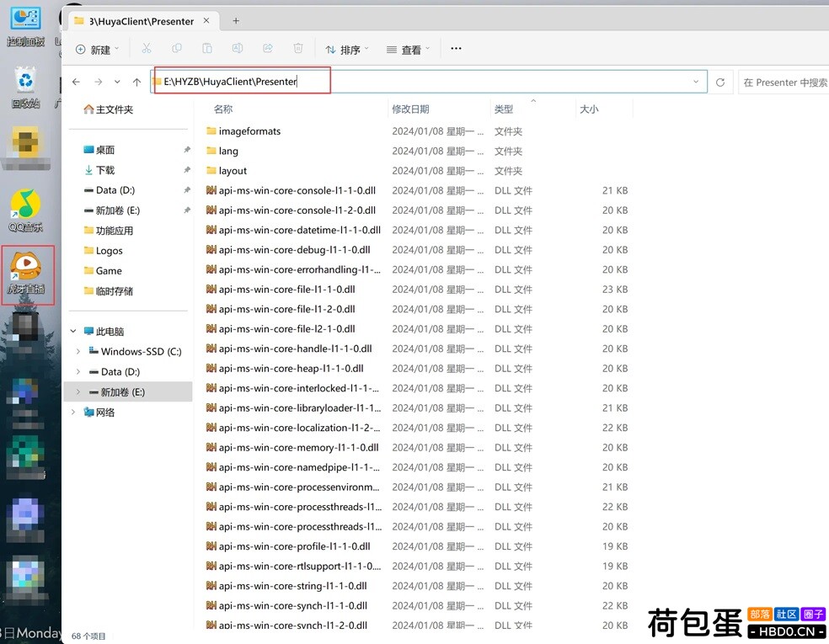This screenshot has width=829, height=644.
Task: Click the Cut scissors icon in toolbar
Action: point(147,49)
